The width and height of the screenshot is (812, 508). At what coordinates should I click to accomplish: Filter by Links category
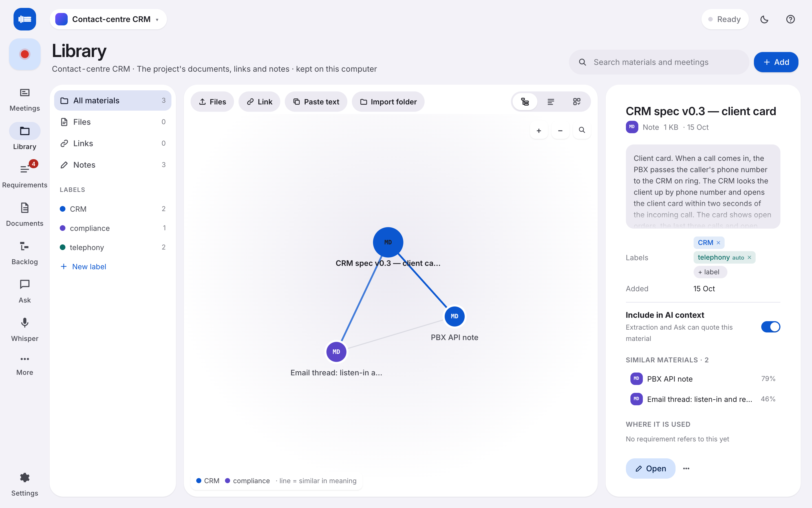[113, 143]
